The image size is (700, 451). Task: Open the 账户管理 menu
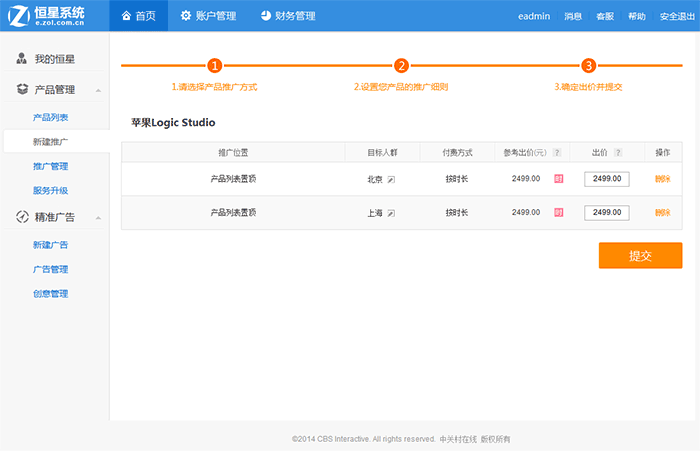208,16
